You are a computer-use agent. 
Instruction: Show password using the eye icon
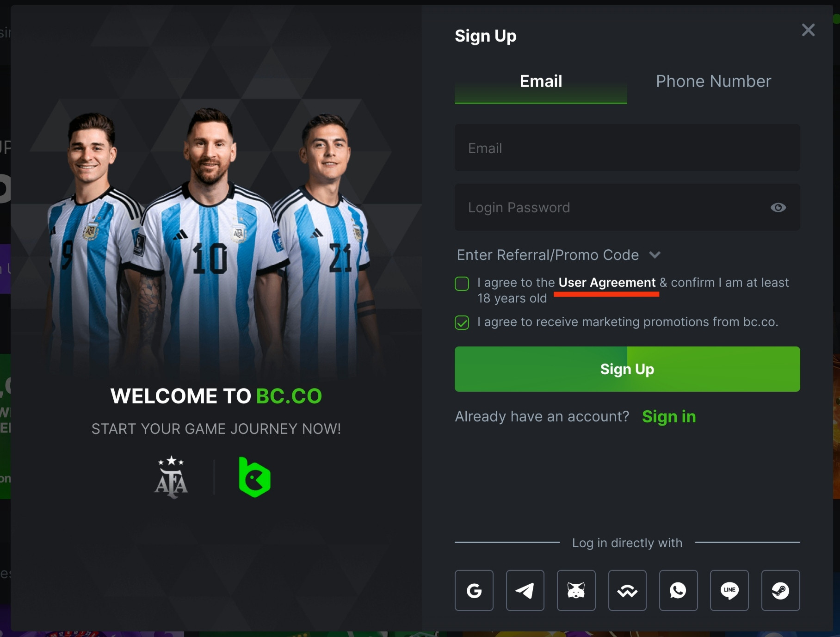tap(778, 208)
